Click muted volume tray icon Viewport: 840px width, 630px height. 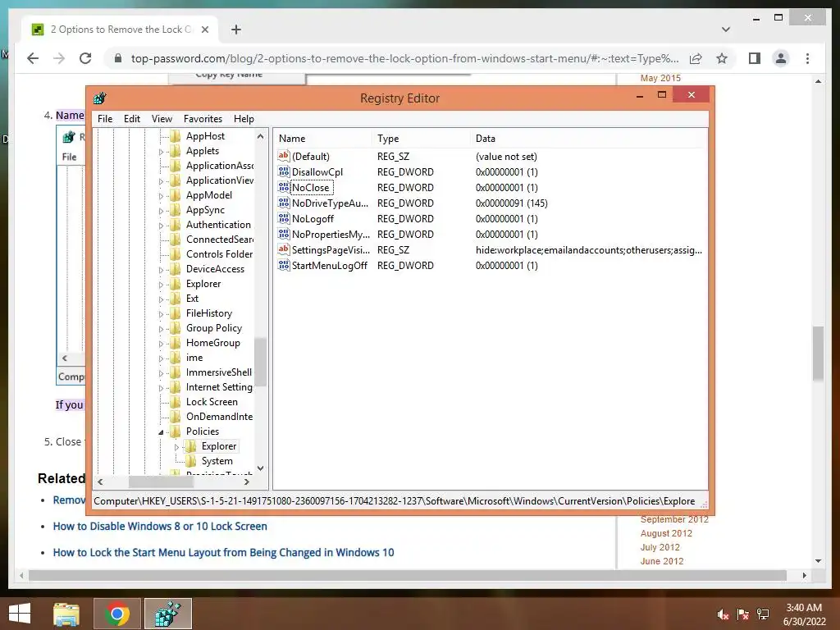click(723, 614)
